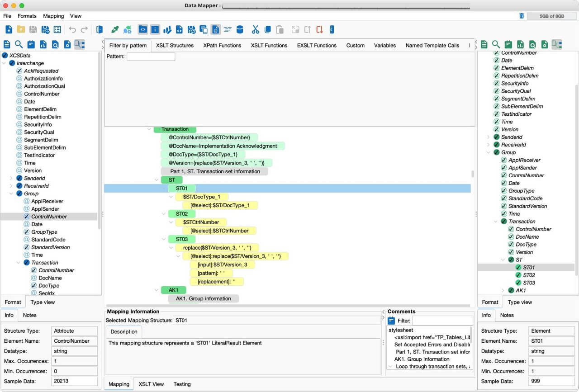Collapse the ST03 mapping node

164,239
